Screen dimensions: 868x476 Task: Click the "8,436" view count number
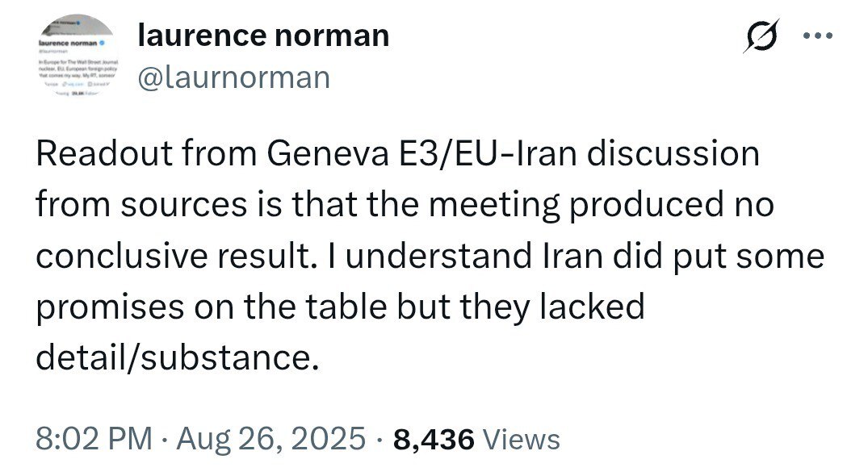[433, 439]
